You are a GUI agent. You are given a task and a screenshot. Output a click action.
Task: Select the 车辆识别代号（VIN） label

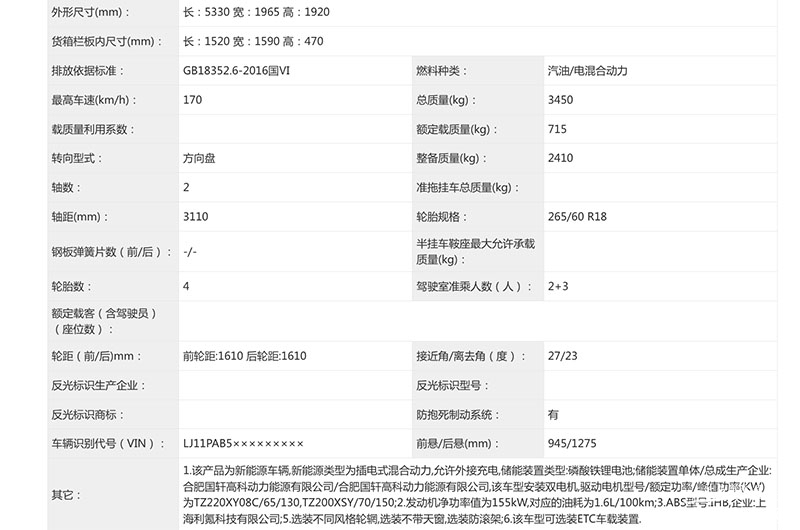108,444
